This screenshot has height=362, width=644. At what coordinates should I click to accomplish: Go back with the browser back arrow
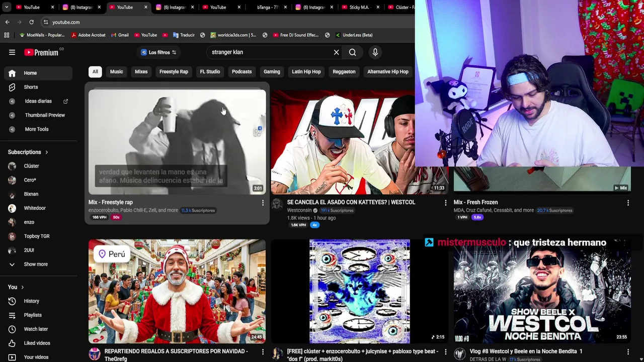point(7,22)
